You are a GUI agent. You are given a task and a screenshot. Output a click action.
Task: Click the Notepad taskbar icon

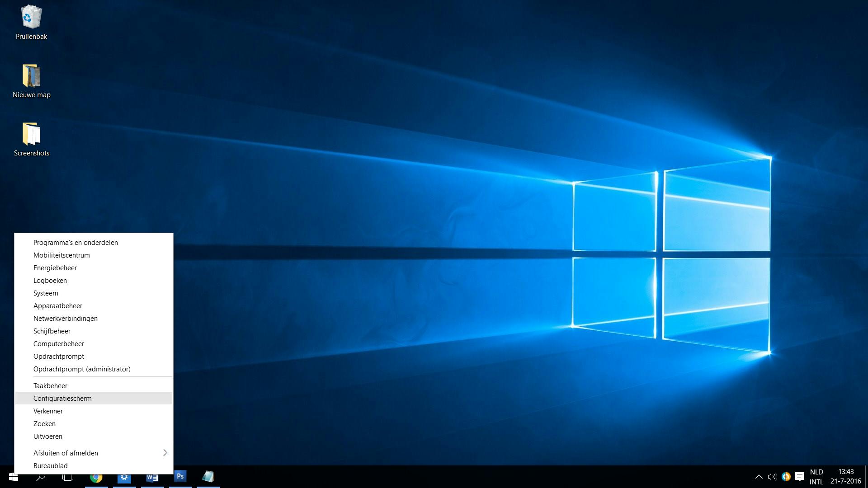click(208, 477)
